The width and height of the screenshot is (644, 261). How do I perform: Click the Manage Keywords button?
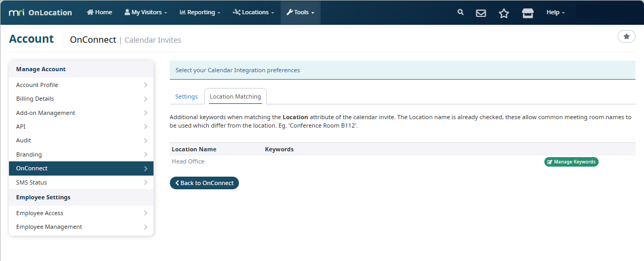(x=571, y=162)
